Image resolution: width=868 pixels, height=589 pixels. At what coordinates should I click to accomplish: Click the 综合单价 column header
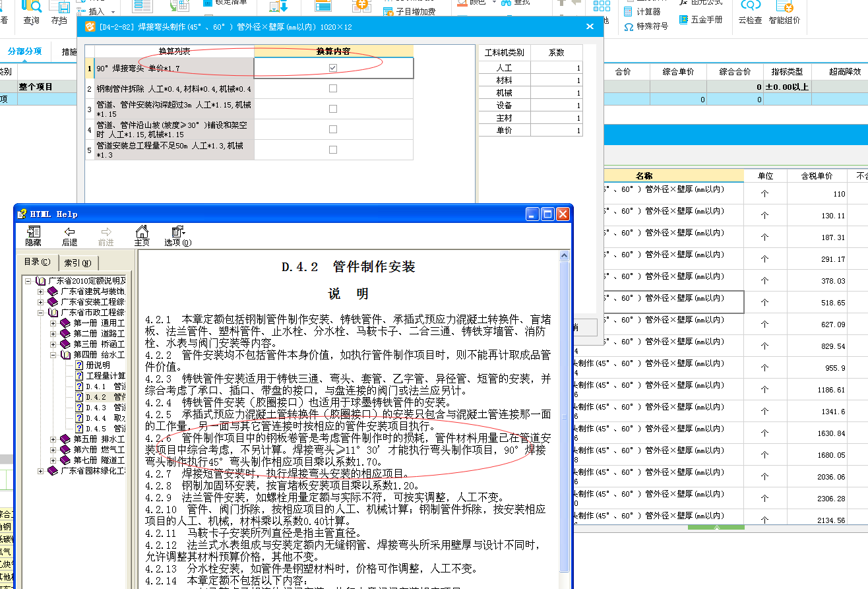pos(677,71)
